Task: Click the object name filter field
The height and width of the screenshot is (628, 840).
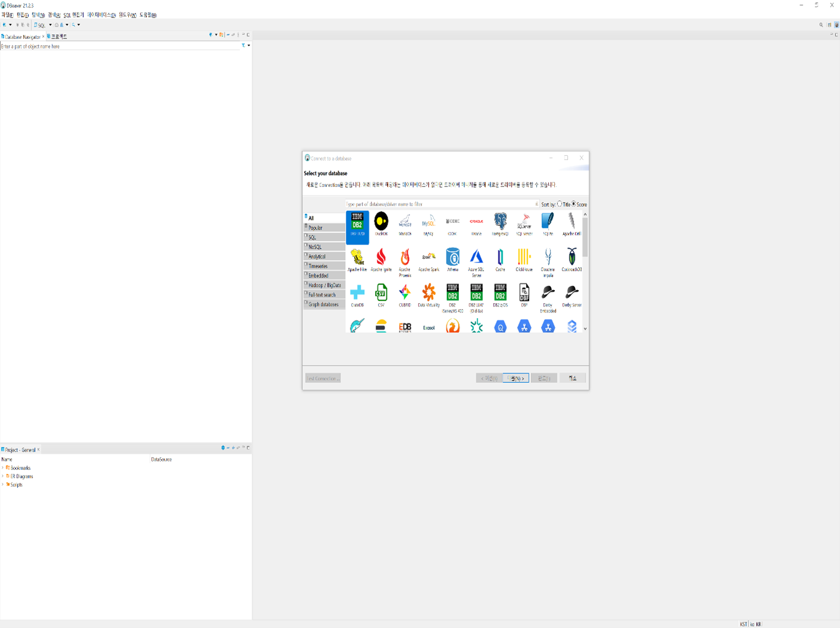Action: coord(120,46)
